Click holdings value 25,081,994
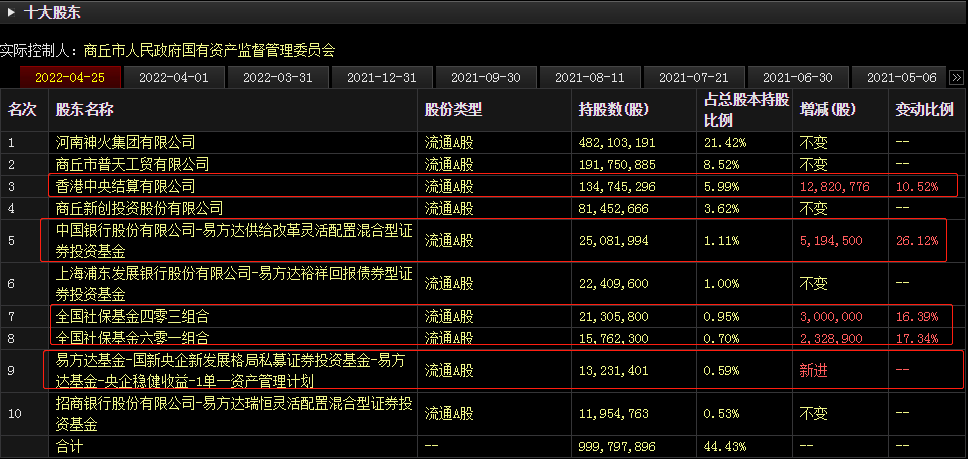 [614, 241]
